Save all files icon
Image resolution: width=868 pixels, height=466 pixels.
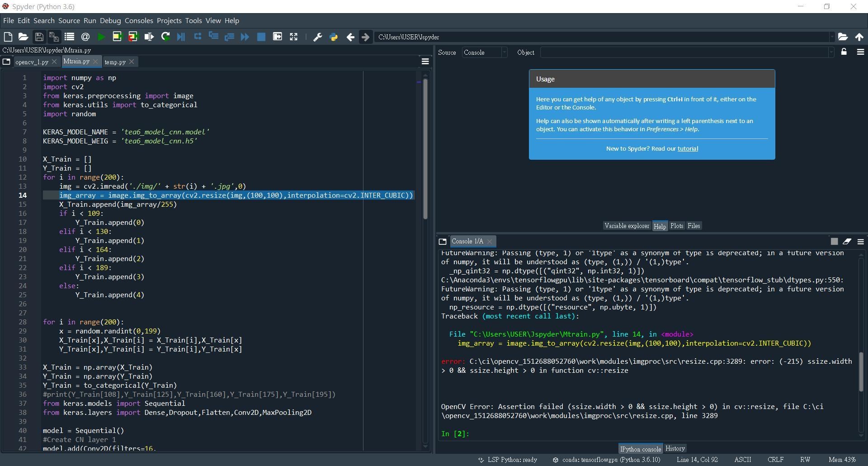click(54, 37)
